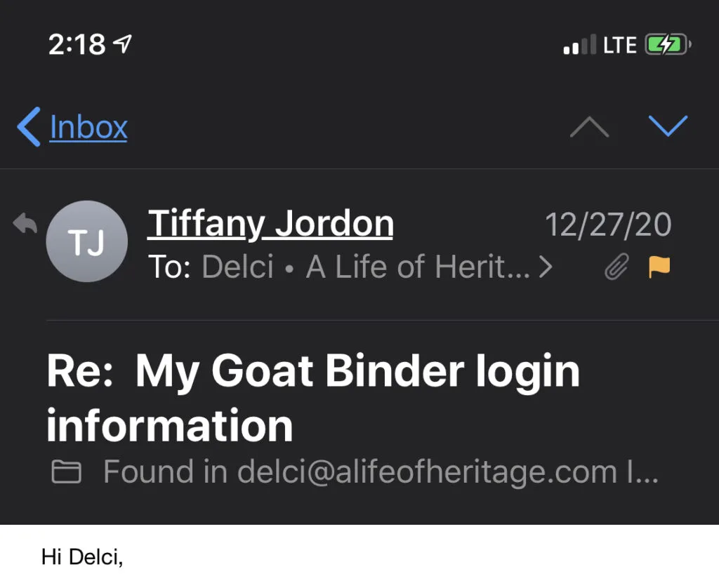This screenshot has height=588, width=719.
Task: Open the TJ contact avatar
Action: point(86,241)
